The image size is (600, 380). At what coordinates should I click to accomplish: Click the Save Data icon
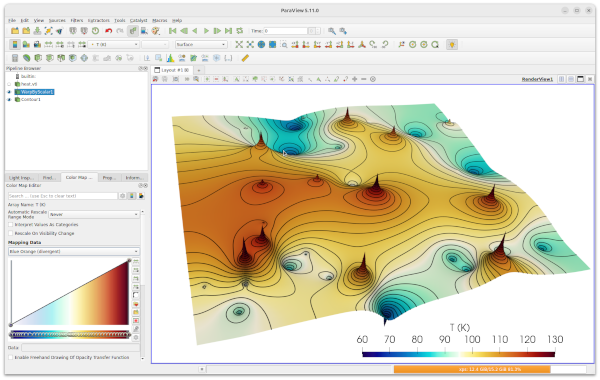pyautogui.click(x=37, y=31)
